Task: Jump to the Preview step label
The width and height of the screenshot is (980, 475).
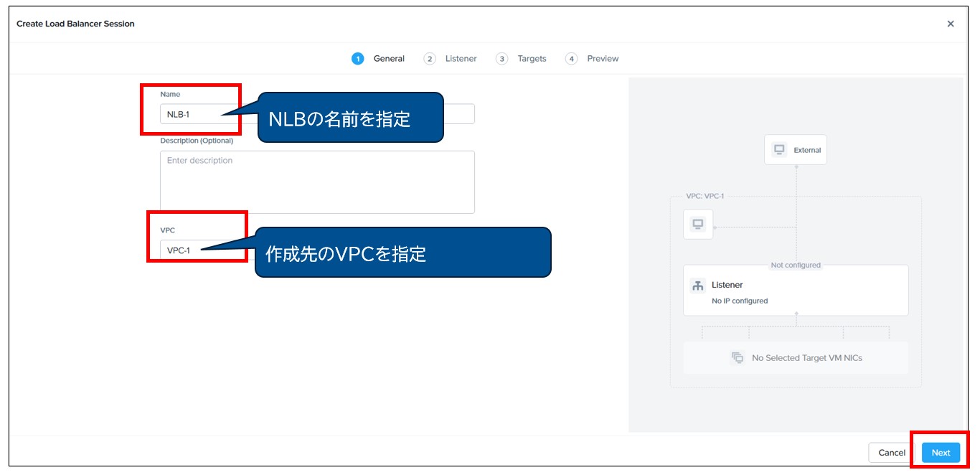Action: 603,59
